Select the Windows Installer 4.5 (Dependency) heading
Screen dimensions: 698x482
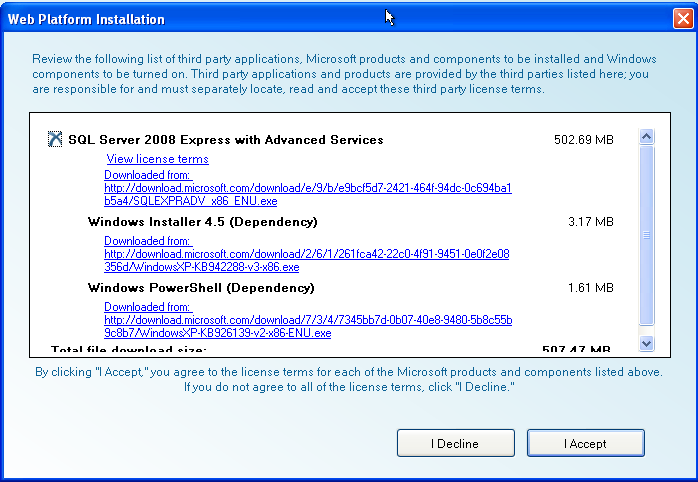pos(203,222)
